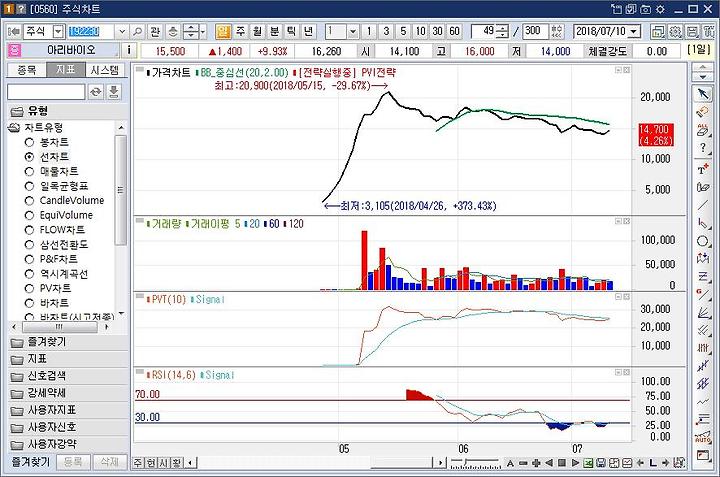
Task: Click the back arrow icon at top-left
Action: [14, 31]
